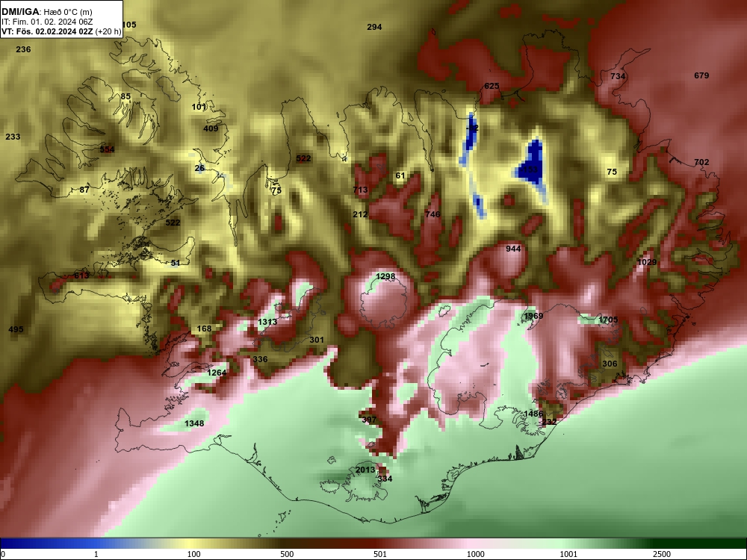This screenshot has height=560, width=747.
Task: Click the map value '734'
Action: (618, 76)
